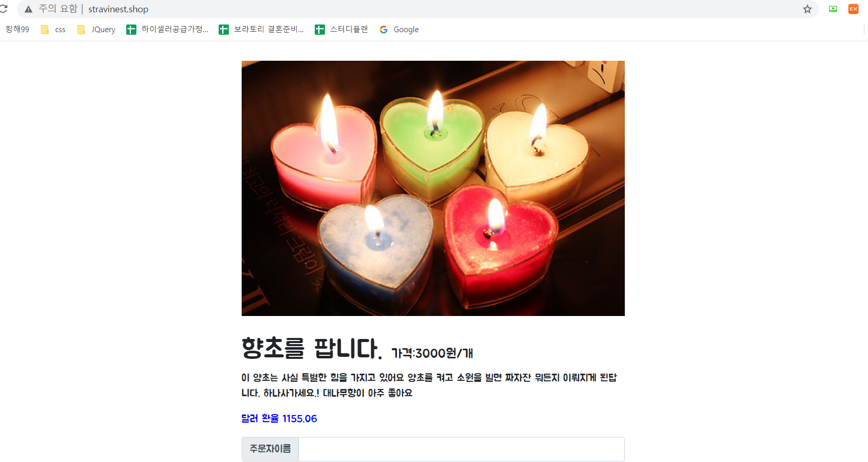Screen dimensions: 868x462
Task: Select the 향초를 팝니다 heading
Action: (x=312, y=349)
